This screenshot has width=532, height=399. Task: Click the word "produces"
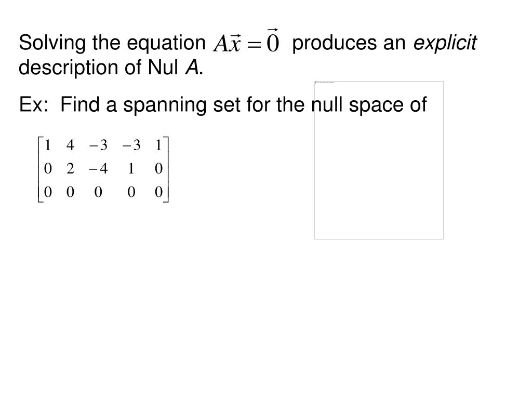pos(335,43)
